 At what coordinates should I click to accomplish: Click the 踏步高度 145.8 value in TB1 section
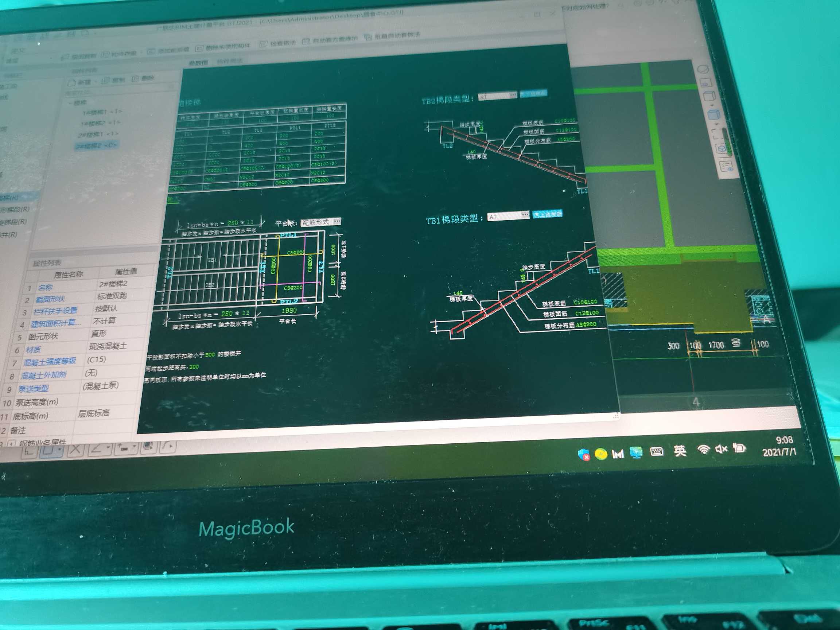[523, 276]
